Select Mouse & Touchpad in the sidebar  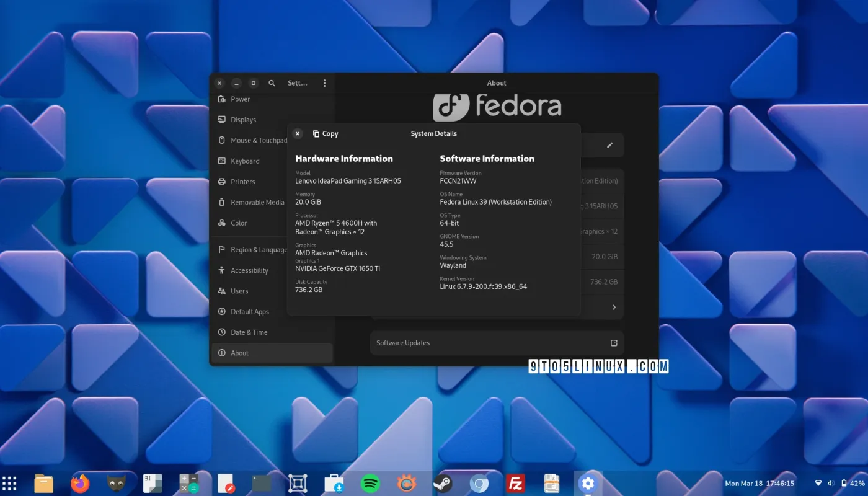272,140
